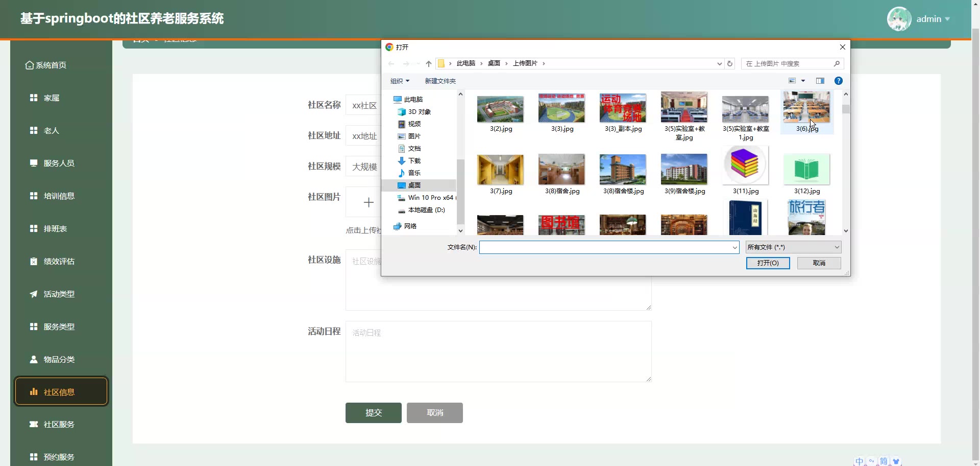Click the 老人 grid icon in sidebar

coord(34,130)
